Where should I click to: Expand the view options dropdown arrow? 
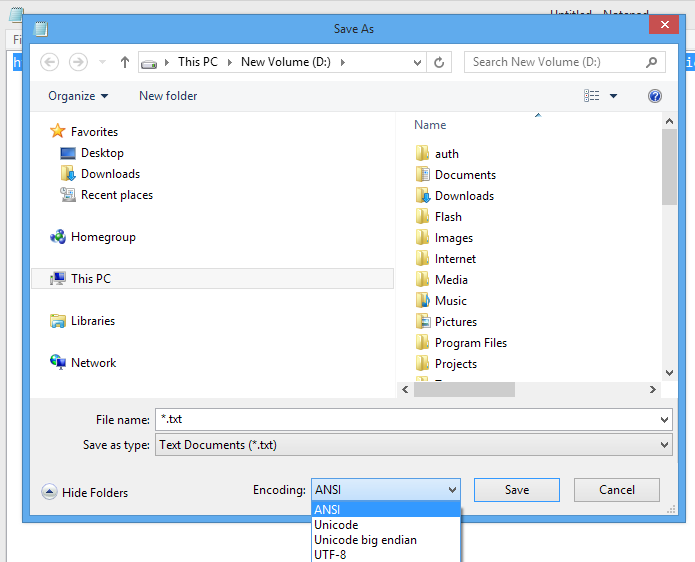pos(613,96)
